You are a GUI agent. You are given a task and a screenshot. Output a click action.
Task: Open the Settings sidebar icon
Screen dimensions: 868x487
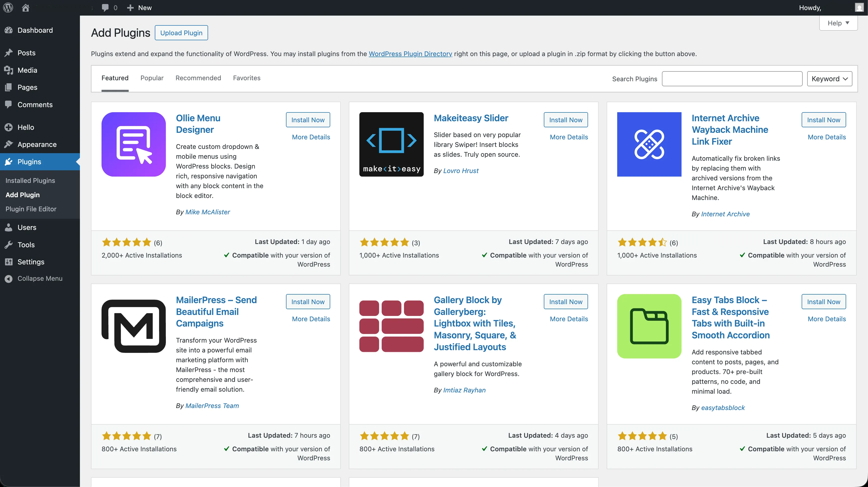(x=9, y=262)
